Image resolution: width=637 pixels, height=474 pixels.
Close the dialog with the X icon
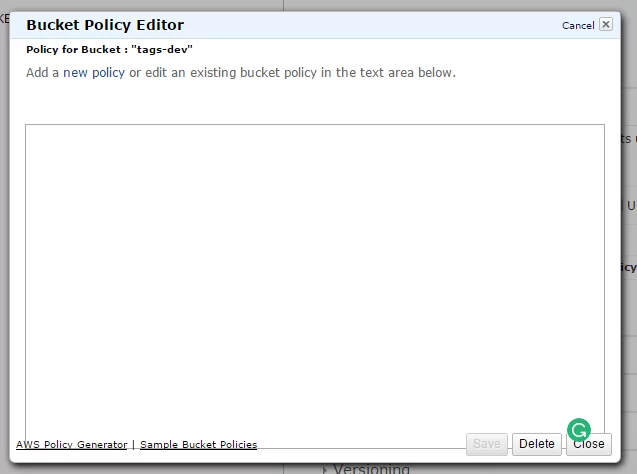pos(606,24)
